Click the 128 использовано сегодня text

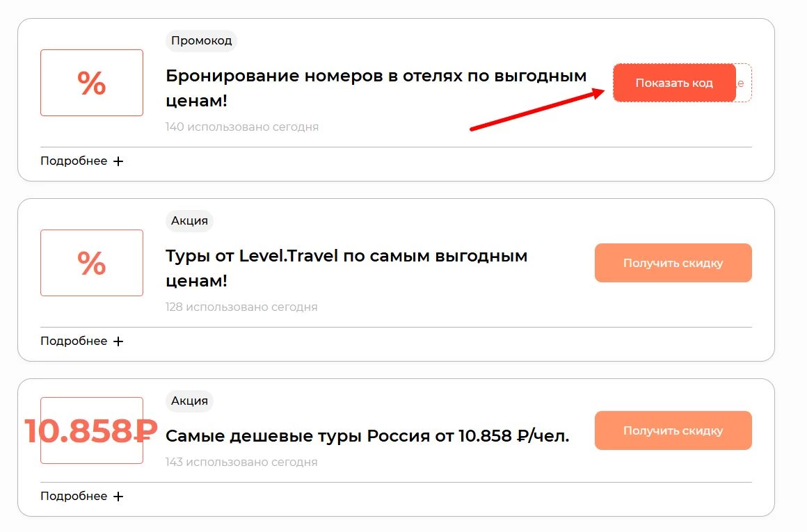[241, 306]
